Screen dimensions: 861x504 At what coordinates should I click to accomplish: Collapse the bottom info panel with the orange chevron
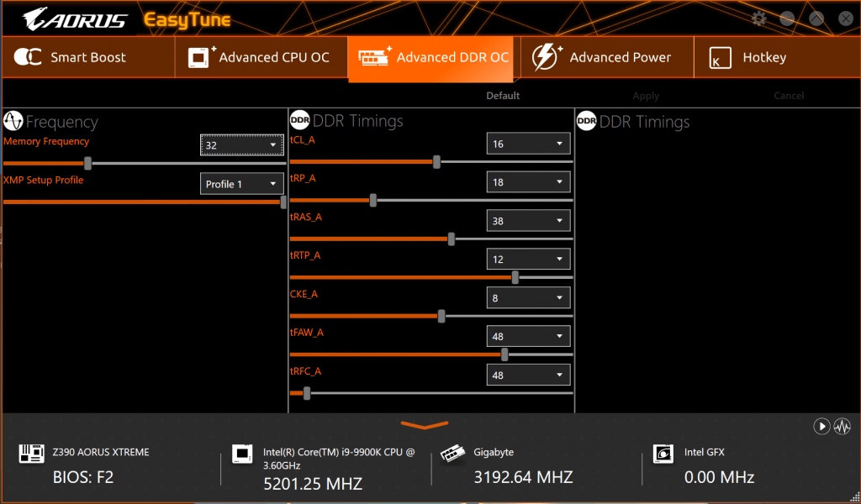coord(425,425)
